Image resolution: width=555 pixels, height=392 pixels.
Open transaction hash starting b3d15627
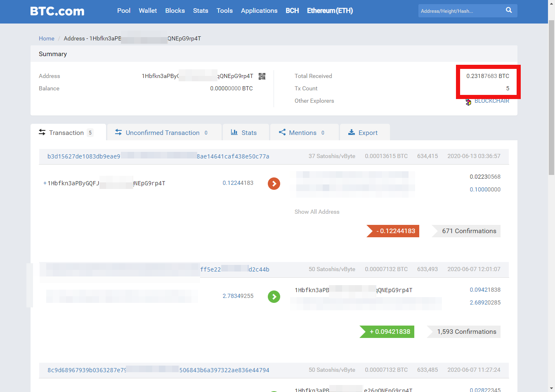(x=158, y=156)
